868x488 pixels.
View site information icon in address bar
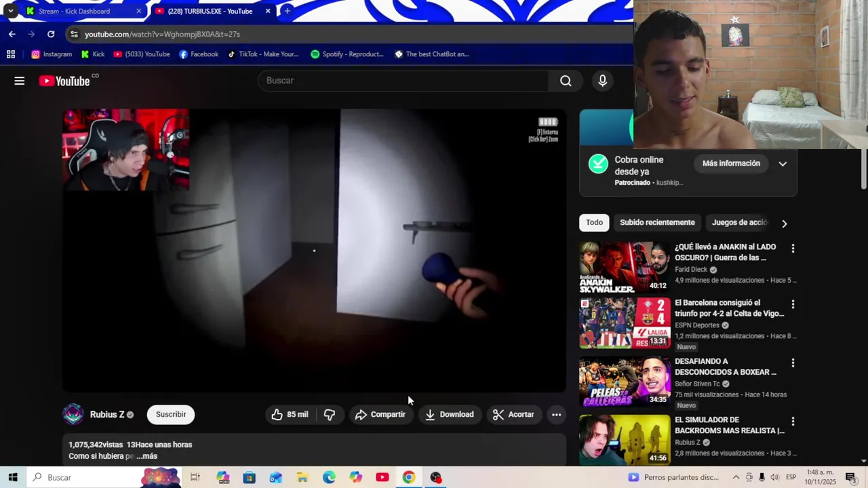tap(74, 34)
